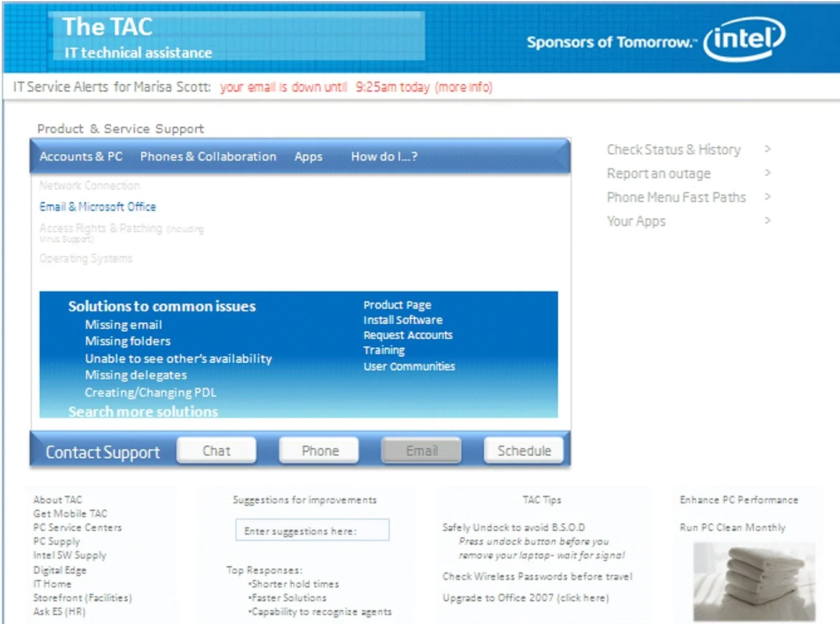Click the Install Software link

click(x=403, y=320)
